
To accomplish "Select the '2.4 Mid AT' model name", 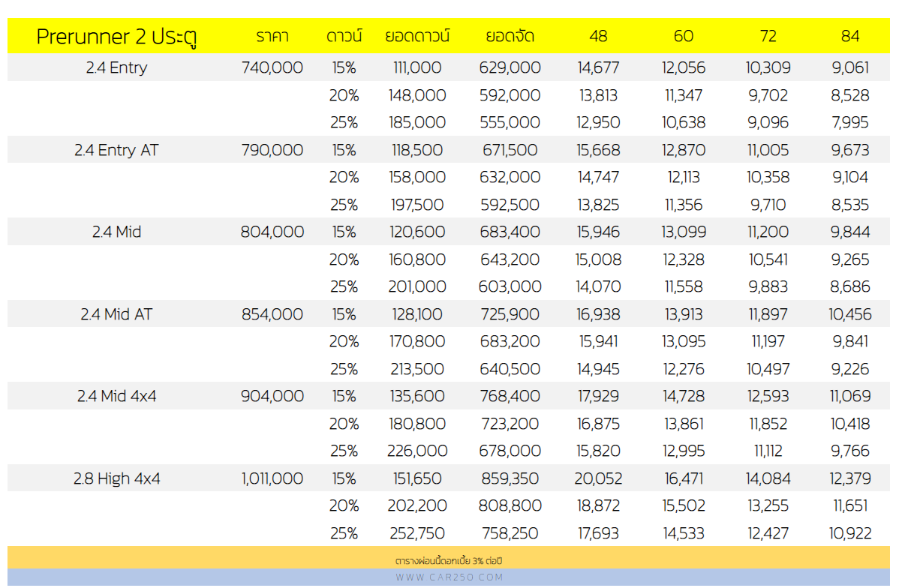I will pyautogui.click(x=116, y=315).
